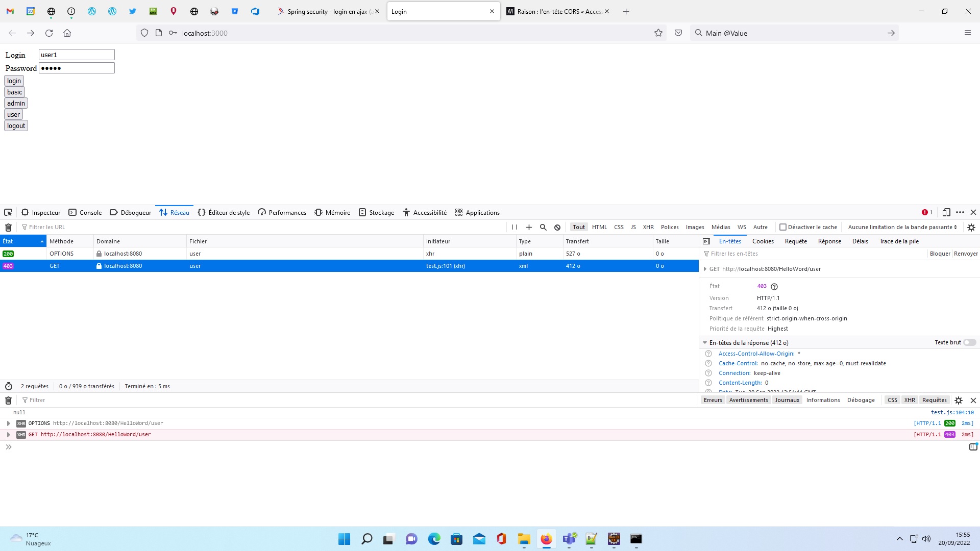This screenshot has height=551, width=980.
Task: Toggle the Débogage console filter
Action: tap(861, 400)
